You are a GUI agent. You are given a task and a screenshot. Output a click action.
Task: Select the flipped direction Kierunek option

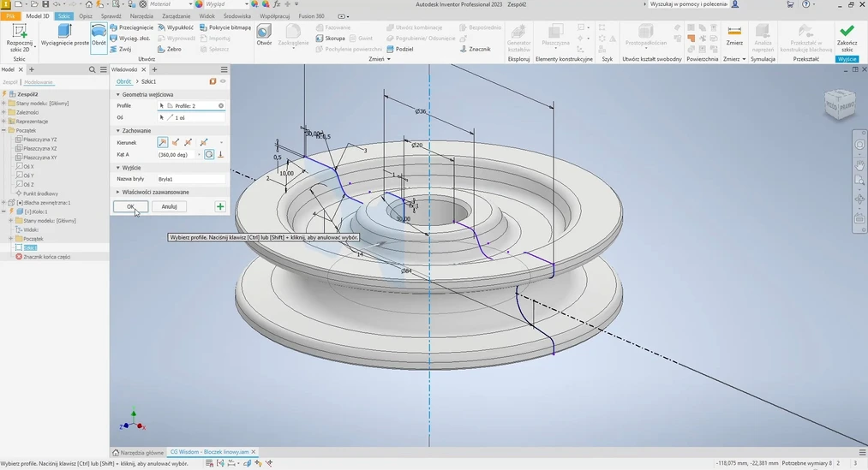176,143
